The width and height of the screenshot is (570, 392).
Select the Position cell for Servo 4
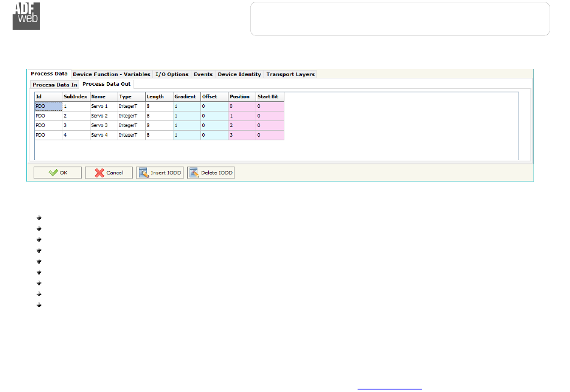coord(241,135)
